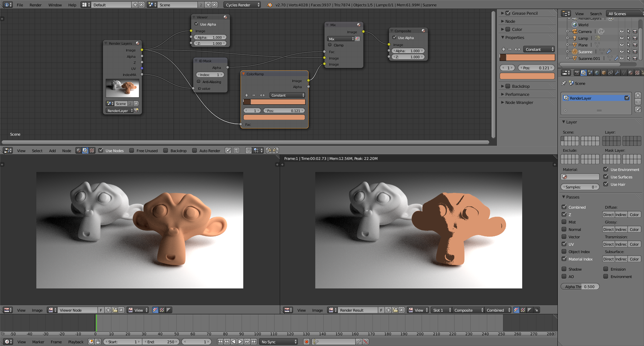This screenshot has height=346, width=644.
Task: Click the Subsurface Indirect pass button
Action: pyautogui.click(x=621, y=259)
